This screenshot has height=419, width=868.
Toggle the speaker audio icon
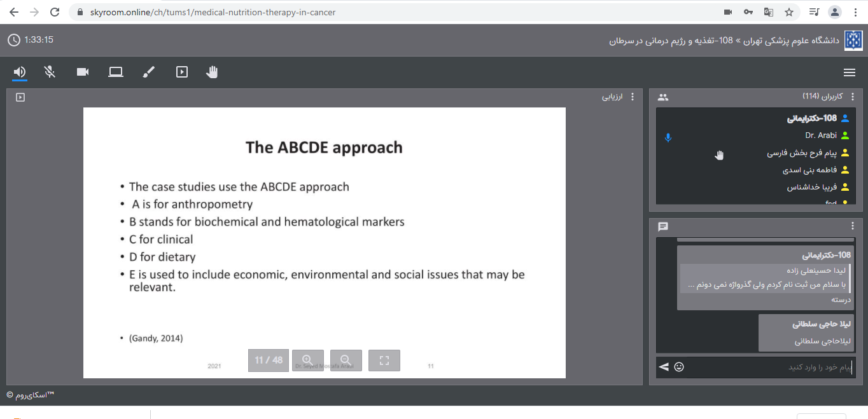pyautogui.click(x=20, y=72)
